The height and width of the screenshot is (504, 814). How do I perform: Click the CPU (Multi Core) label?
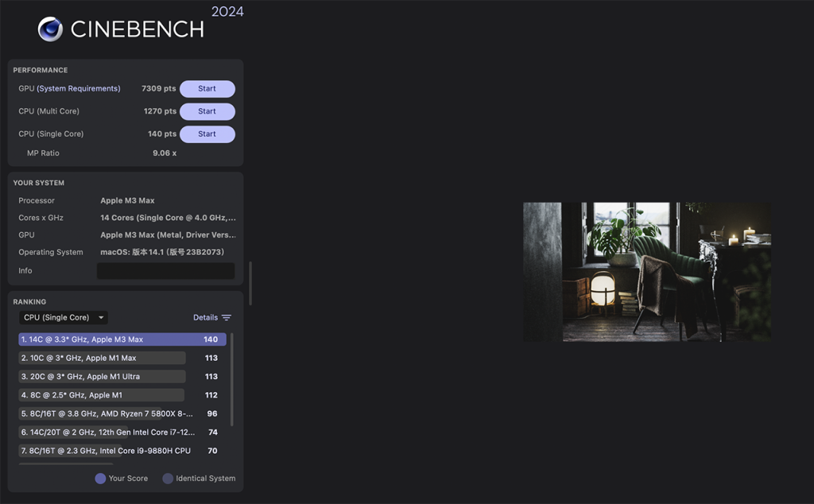48,111
